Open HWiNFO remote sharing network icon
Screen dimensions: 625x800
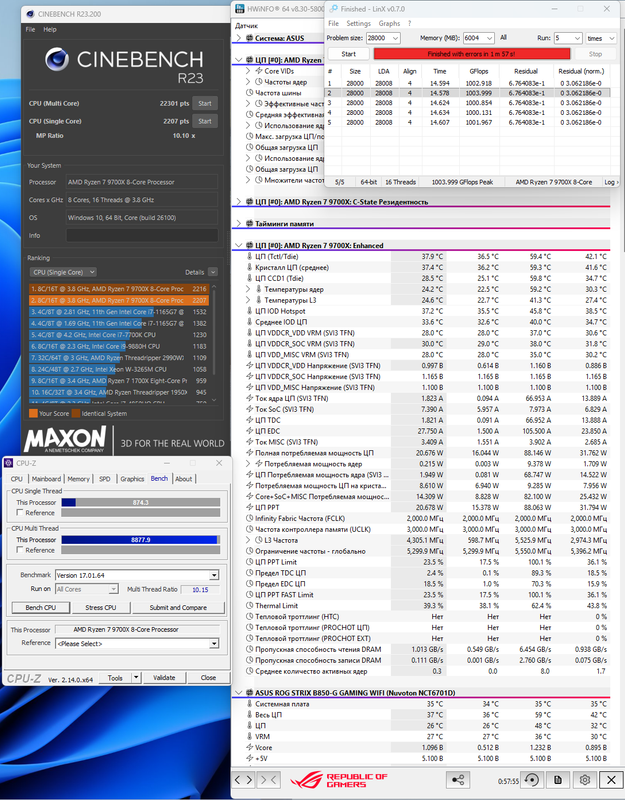coord(458,780)
